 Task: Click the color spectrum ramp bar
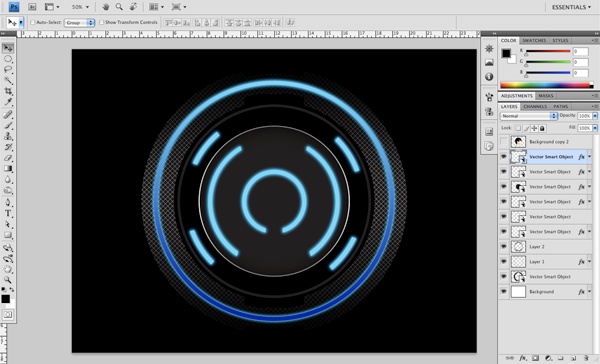546,85
